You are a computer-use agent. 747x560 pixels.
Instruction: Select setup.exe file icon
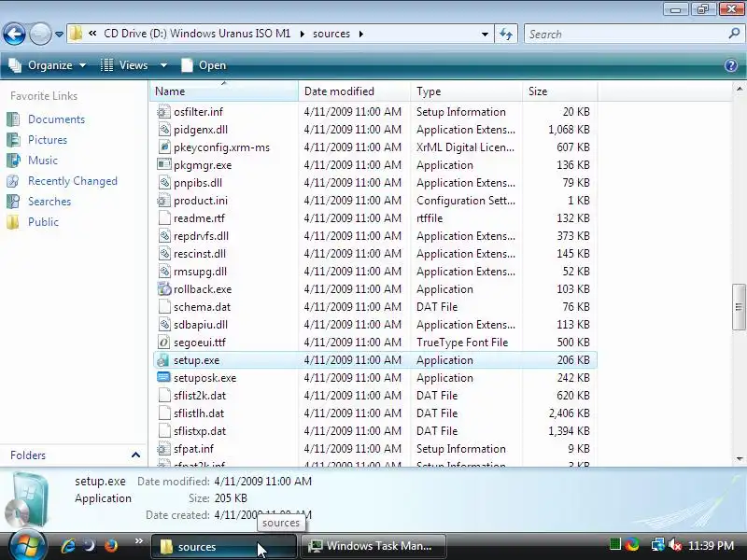pyautogui.click(x=164, y=360)
